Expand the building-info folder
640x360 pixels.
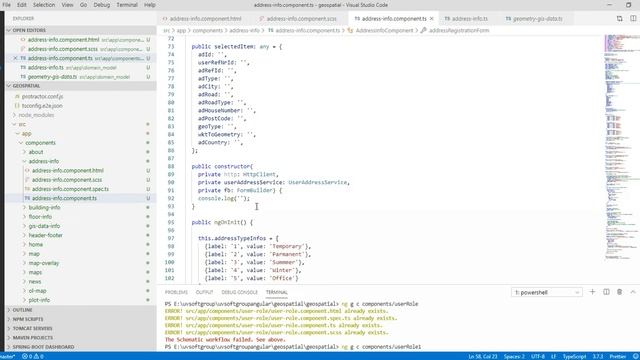point(44,208)
